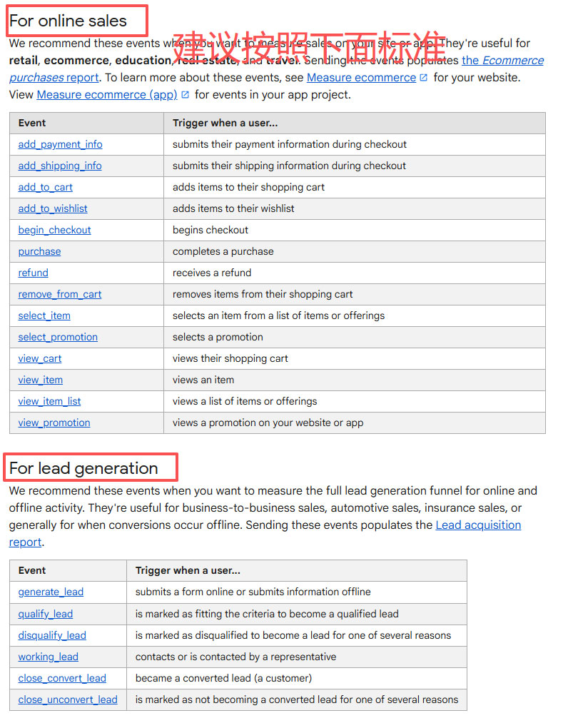Image resolution: width=568 pixels, height=728 pixels.
Task: Click the select_item event link
Action: tap(44, 315)
